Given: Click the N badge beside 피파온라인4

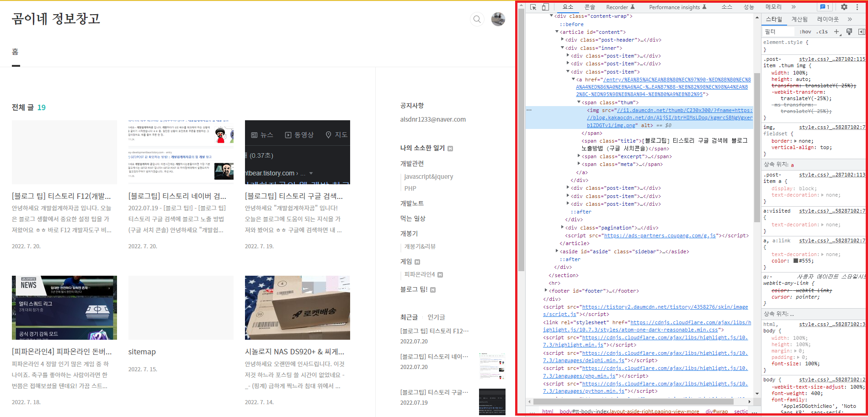Looking at the screenshot, I should [440, 275].
